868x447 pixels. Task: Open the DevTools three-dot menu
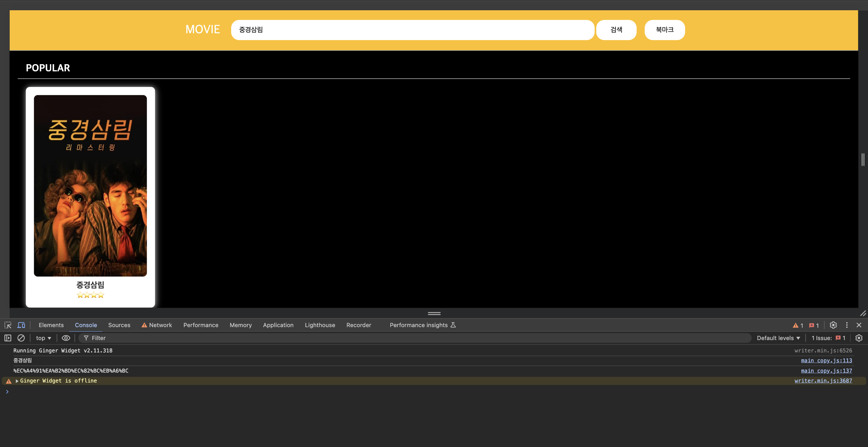(847, 325)
